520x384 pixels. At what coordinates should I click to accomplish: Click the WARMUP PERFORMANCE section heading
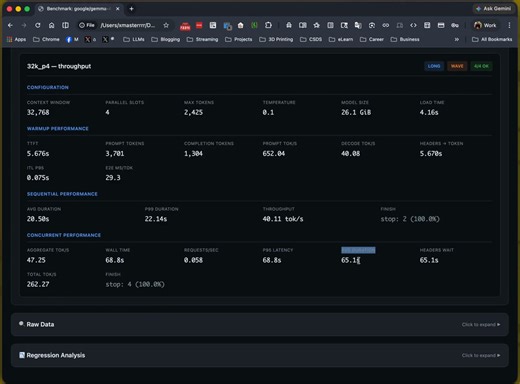58,128
